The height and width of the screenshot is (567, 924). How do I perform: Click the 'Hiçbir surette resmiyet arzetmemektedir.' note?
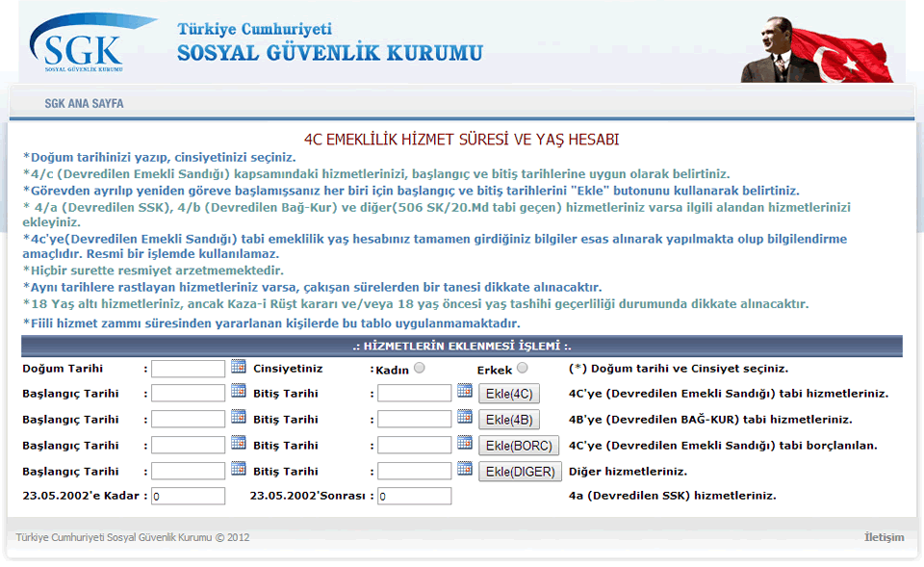(153, 271)
